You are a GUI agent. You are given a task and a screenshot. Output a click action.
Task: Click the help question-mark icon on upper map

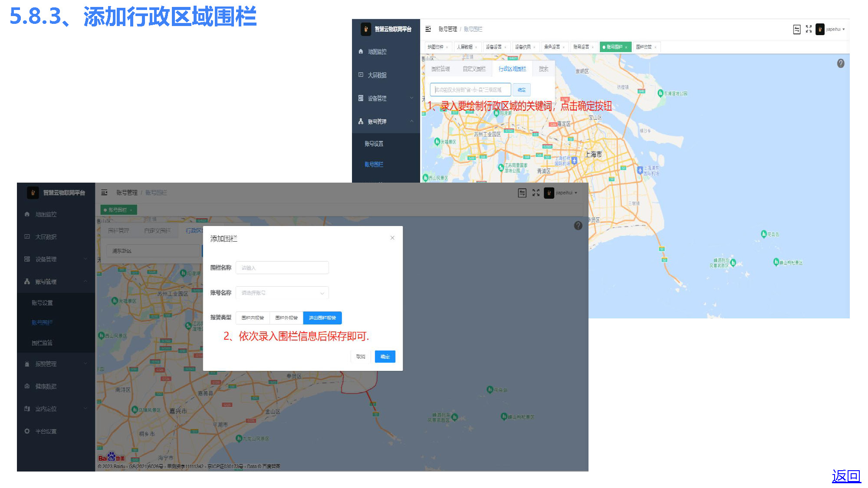click(x=841, y=63)
